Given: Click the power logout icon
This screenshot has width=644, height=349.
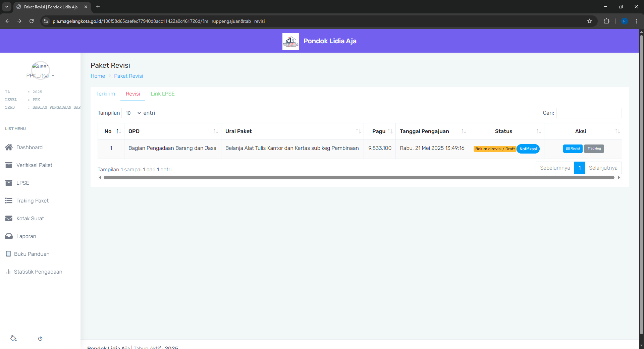Looking at the screenshot, I should tap(40, 338).
